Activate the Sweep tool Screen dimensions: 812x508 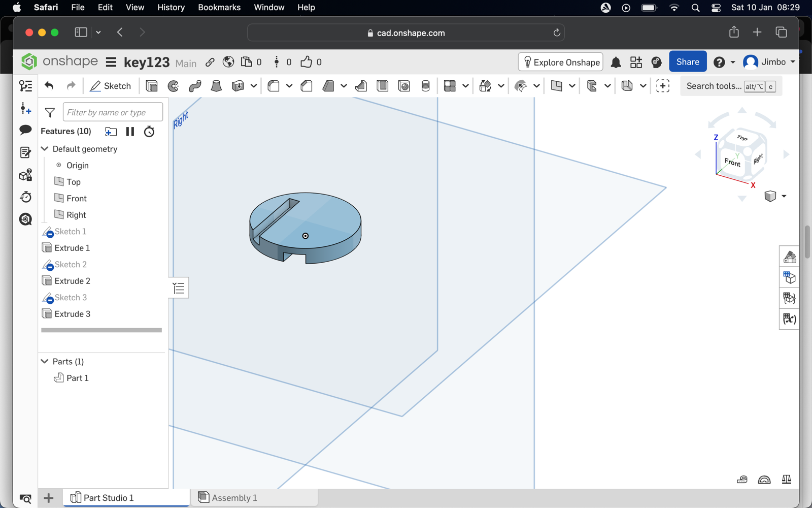coord(195,86)
